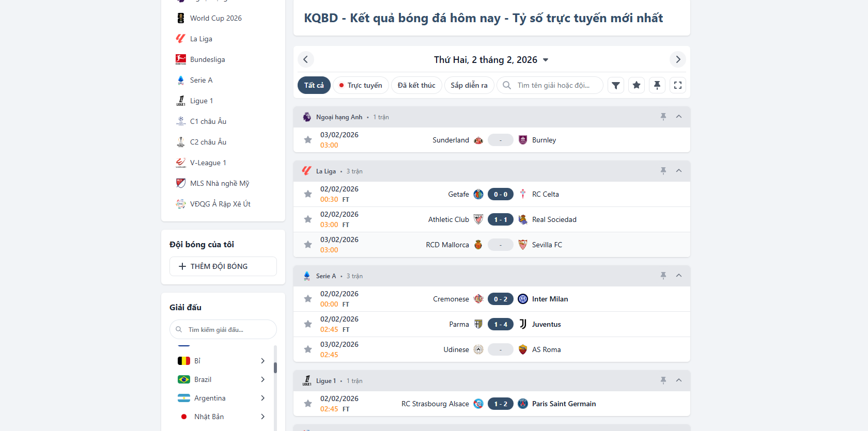Click the team or league search field

pyautogui.click(x=553, y=85)
